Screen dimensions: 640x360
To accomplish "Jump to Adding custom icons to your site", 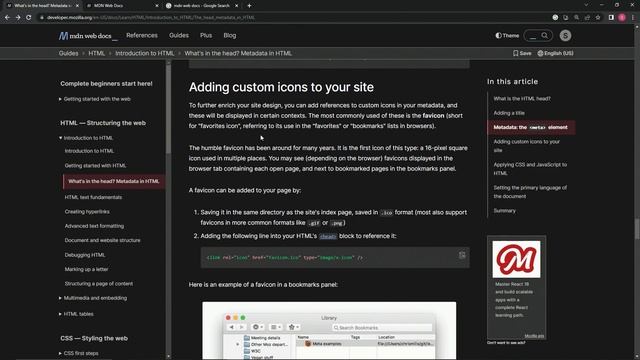I will tap(527, 146).
